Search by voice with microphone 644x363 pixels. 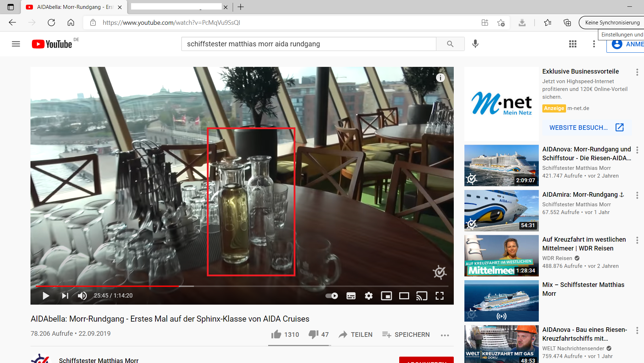point(475,44)
